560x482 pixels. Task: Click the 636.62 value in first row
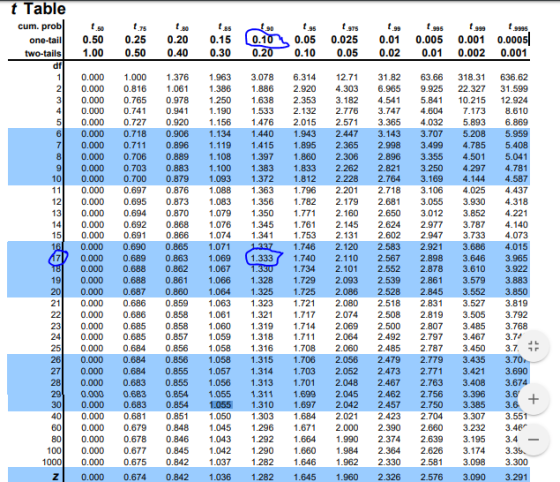click(x=514, y=77)
